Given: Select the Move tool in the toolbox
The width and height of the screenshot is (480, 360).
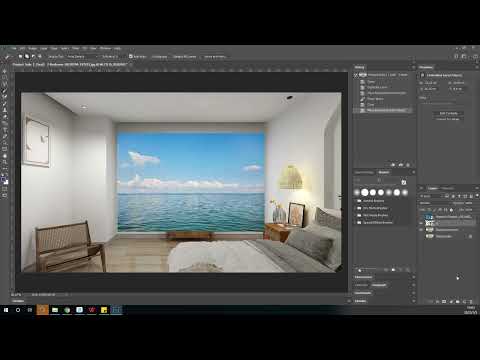Looking at the screenshot, I should [x=5, y=72].
